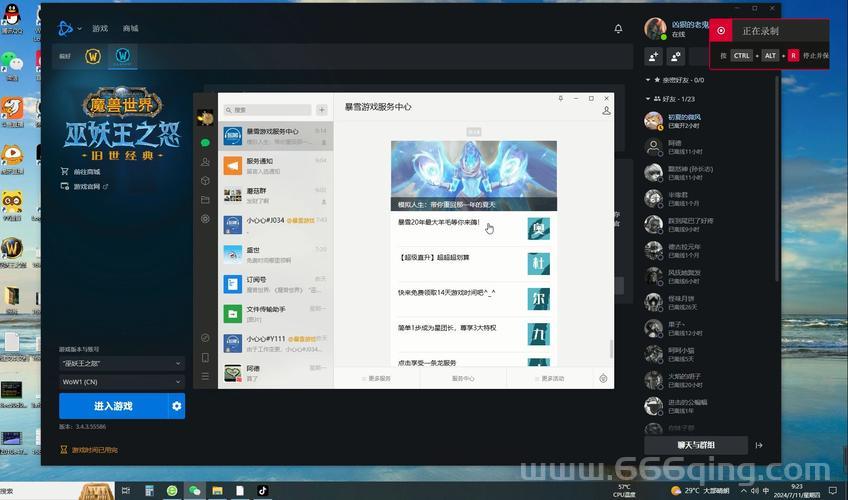This screenshot has height=500, width=848.
Task: Open the WeChat hamburger menu icon
Action: (x=205, y=376)
